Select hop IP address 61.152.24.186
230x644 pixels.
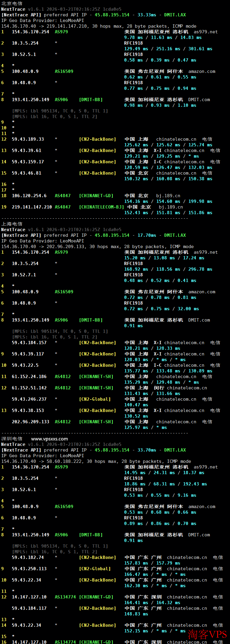point(29,377)
